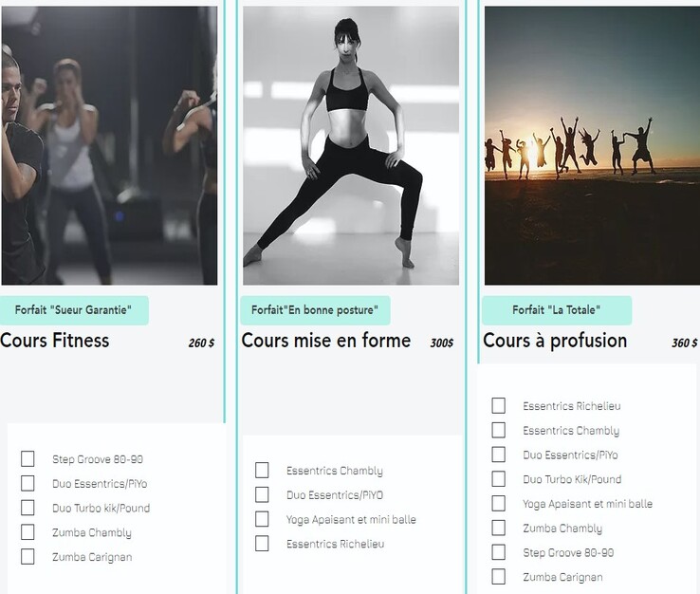Viewport: 700px width, 594px height.
Task: Enable Zumba Chambly in the Cours Fitness package
Action: coord(28,532)
